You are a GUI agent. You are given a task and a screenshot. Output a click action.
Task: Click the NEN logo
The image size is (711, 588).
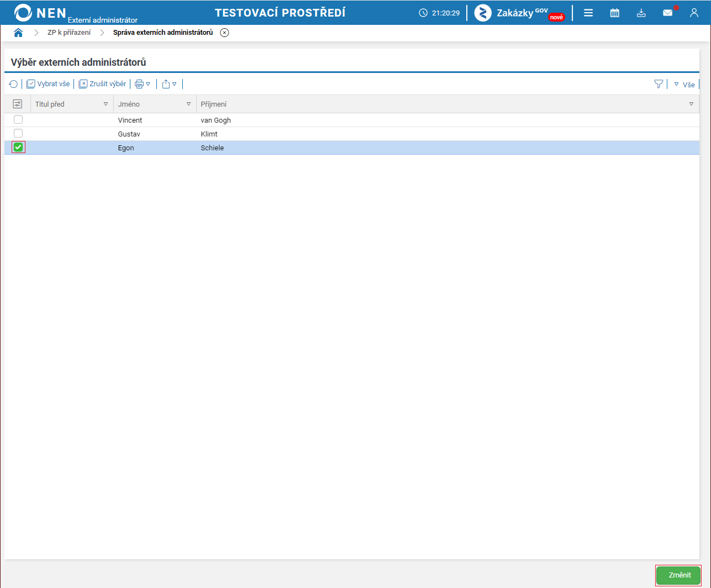[x=40, y=13]
